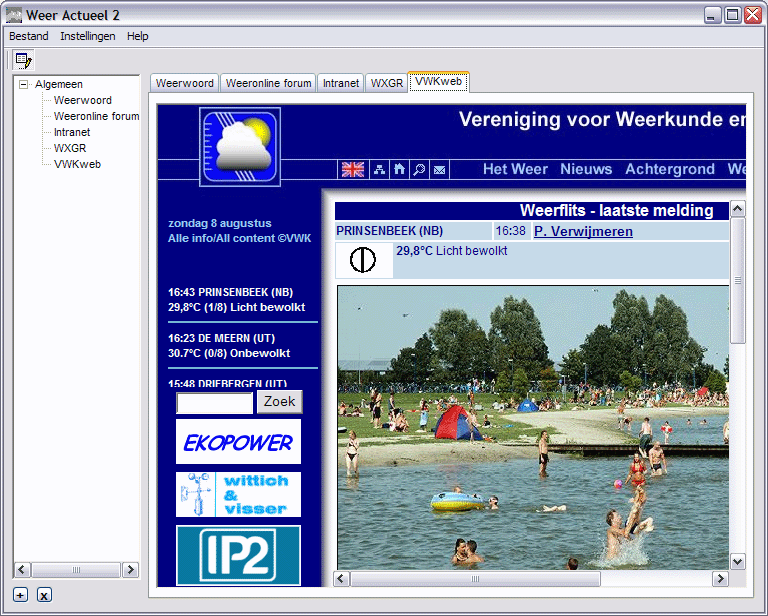Viewport: 768px width, 616px height.
Task: Switch to the Weerwoord tab
Action: (x=185, y=83)
